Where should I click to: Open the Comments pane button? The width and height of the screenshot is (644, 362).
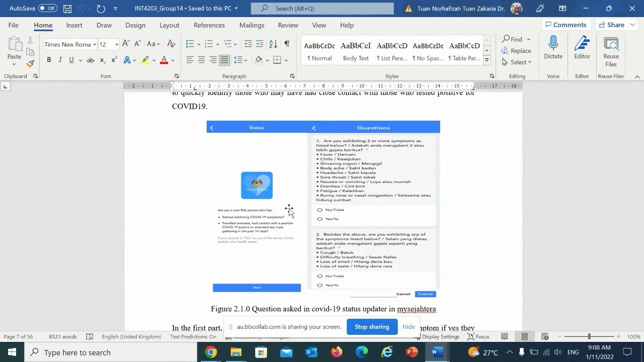(566, 25)
